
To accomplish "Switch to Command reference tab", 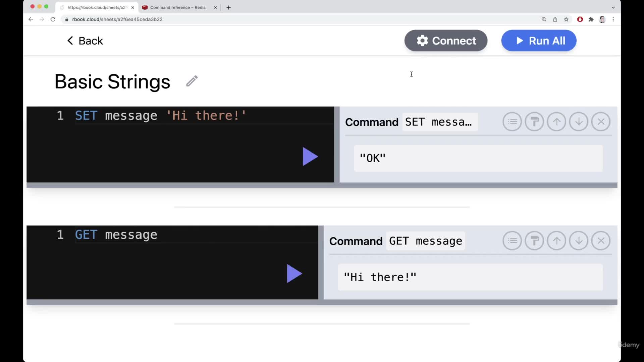I will 177,7.
